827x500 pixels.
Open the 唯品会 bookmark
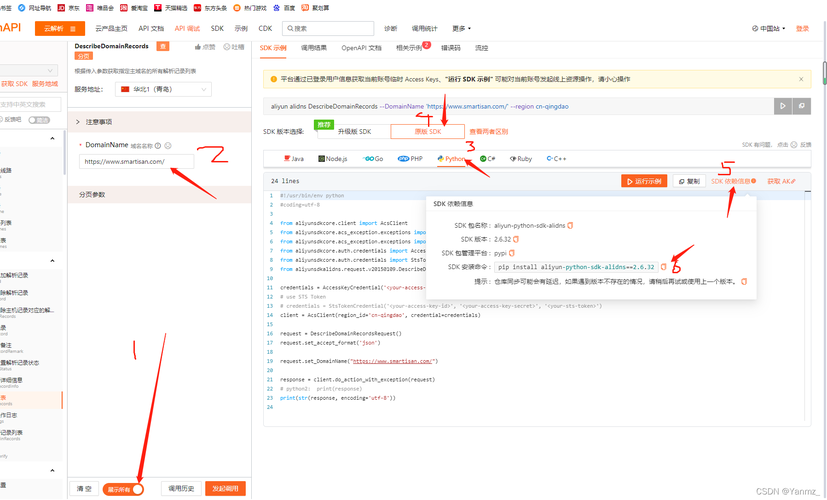[x=100, y=8]
